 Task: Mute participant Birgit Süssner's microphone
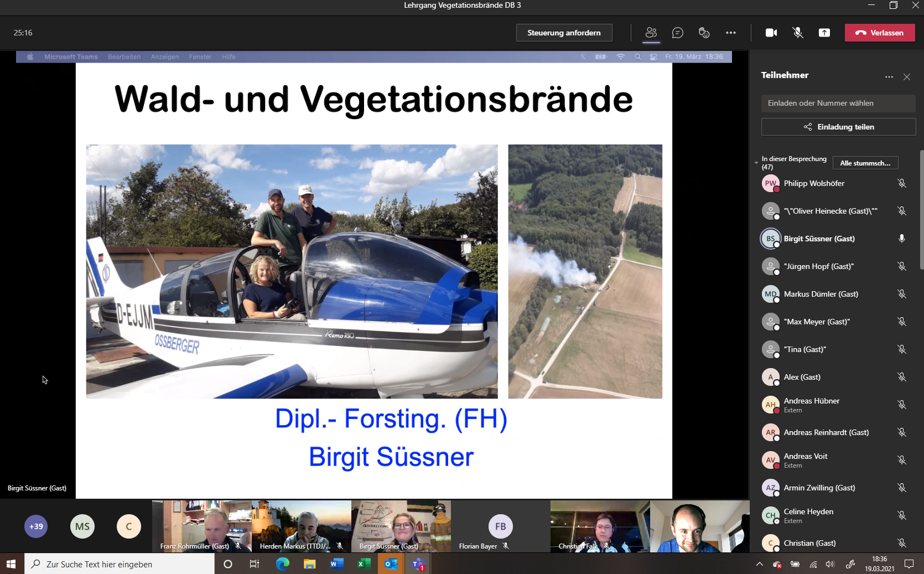[x=902, y=239]
